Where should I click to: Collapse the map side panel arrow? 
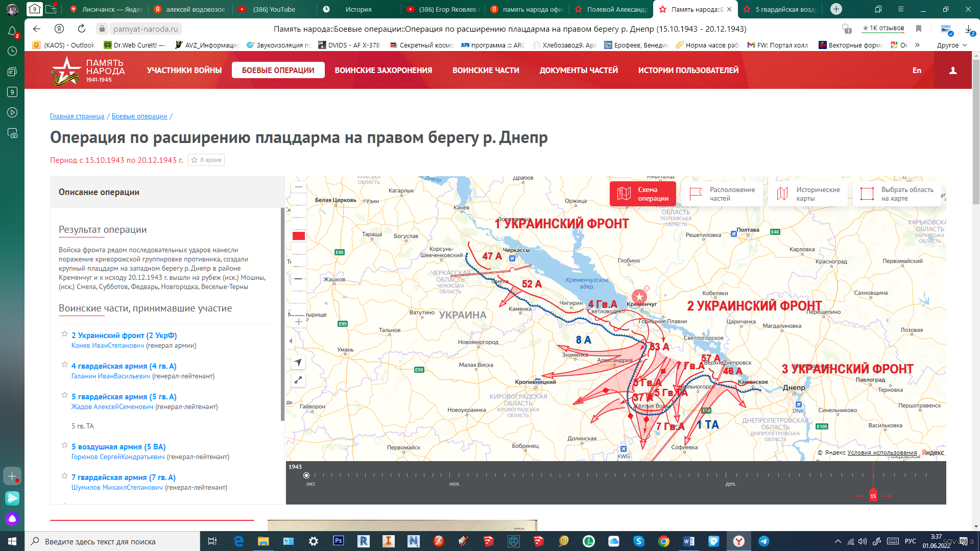[x=291, y=341]
